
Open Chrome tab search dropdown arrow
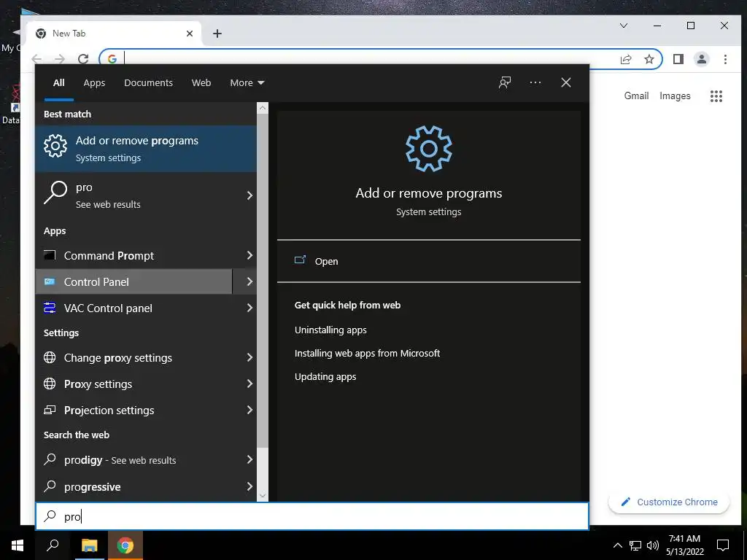click(x=624, y=26)
